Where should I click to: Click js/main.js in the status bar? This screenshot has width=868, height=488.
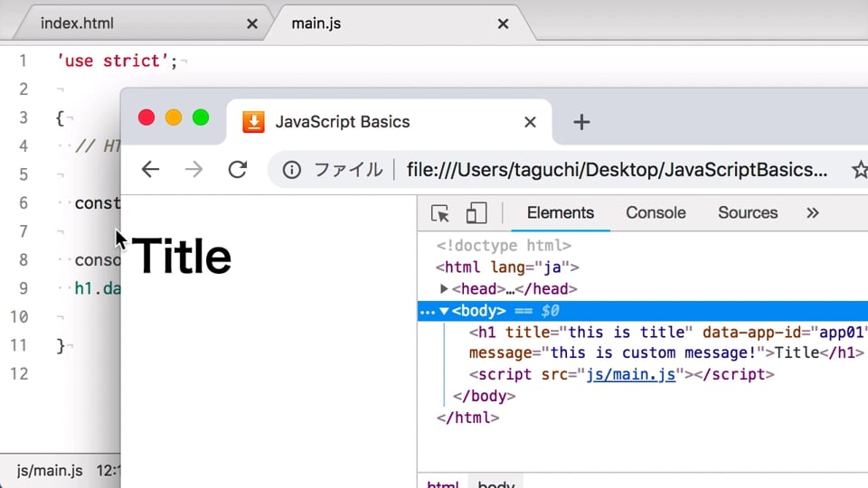[x=50, y=471]
